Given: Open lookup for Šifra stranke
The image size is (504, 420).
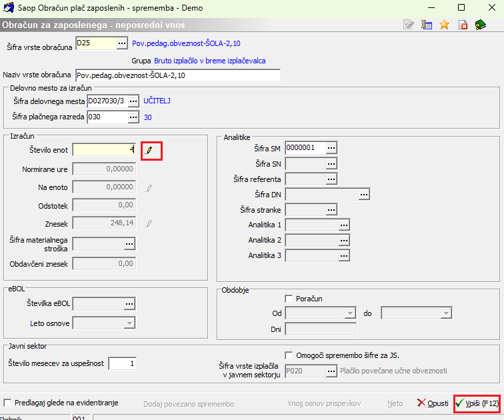Looking at the screenshot, I should (x=331, y=210).
